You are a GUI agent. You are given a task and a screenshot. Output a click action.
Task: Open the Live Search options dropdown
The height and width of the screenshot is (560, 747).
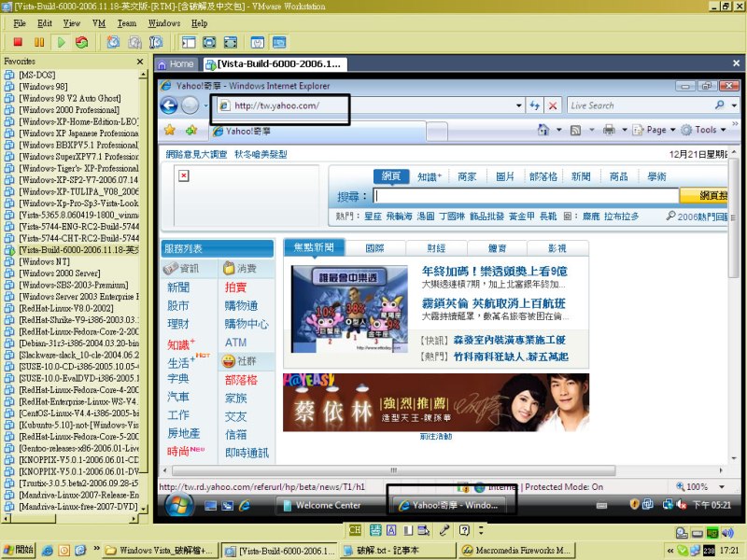point(734,105)
